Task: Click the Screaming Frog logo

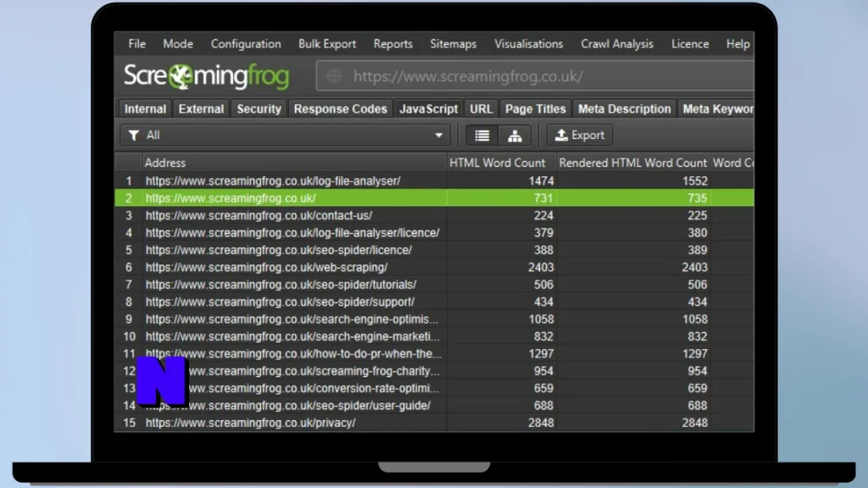Action: [x=206, y=75]
